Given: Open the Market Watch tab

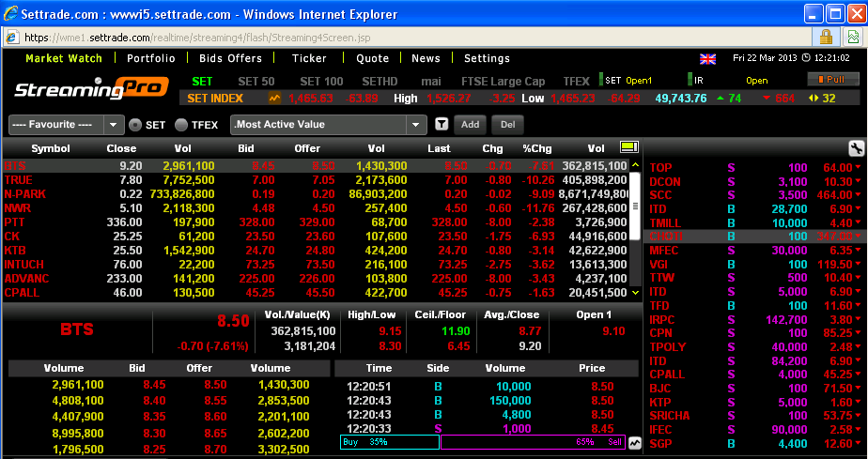Looking at the screenshot, I should 64,58.
